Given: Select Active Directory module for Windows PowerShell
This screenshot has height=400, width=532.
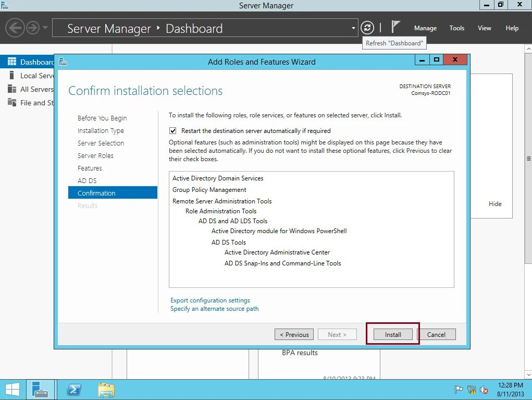Looking at the screenshot, I should coord(279,231).
